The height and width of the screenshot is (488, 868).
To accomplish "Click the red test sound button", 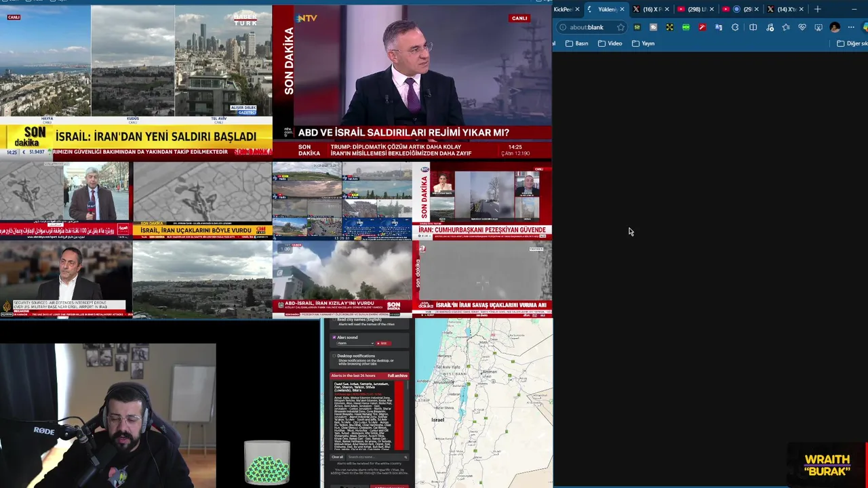I will 384,343.
